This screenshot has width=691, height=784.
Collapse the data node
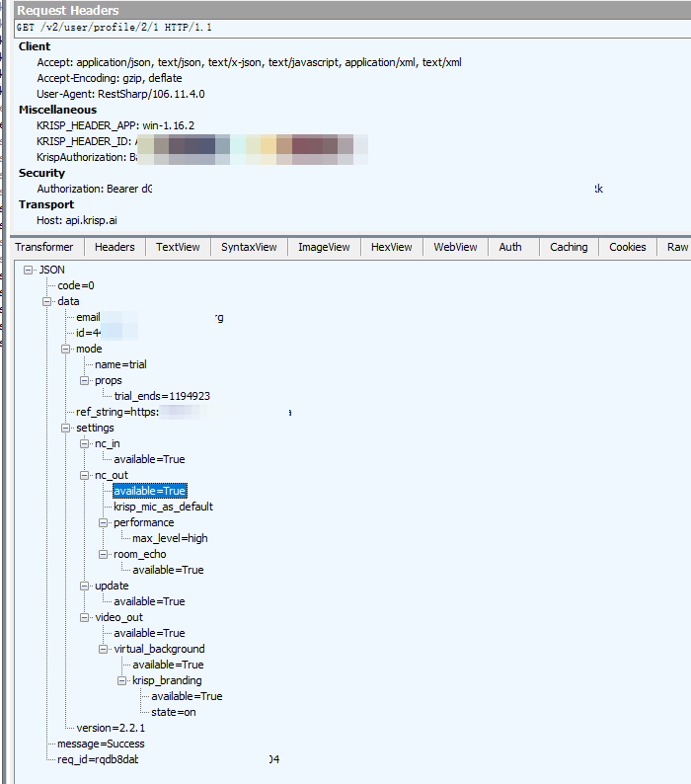coord(47,301)
